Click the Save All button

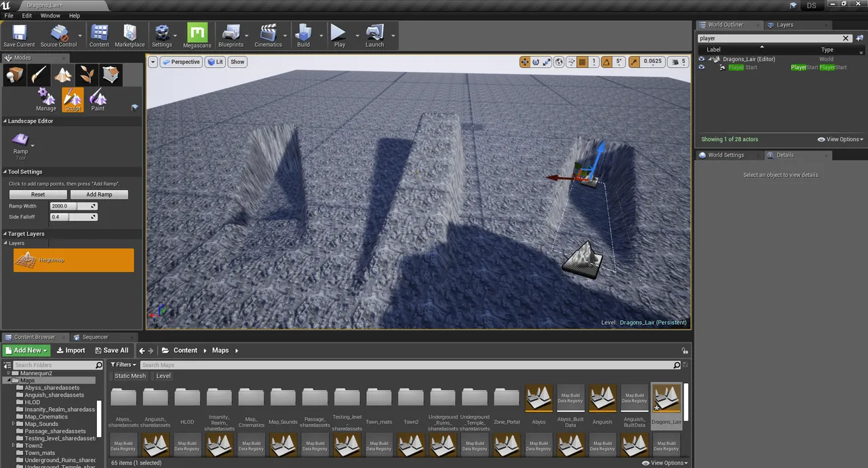111,351
